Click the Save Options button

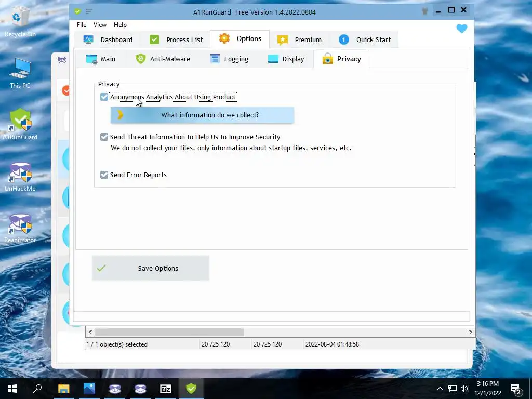151,269
